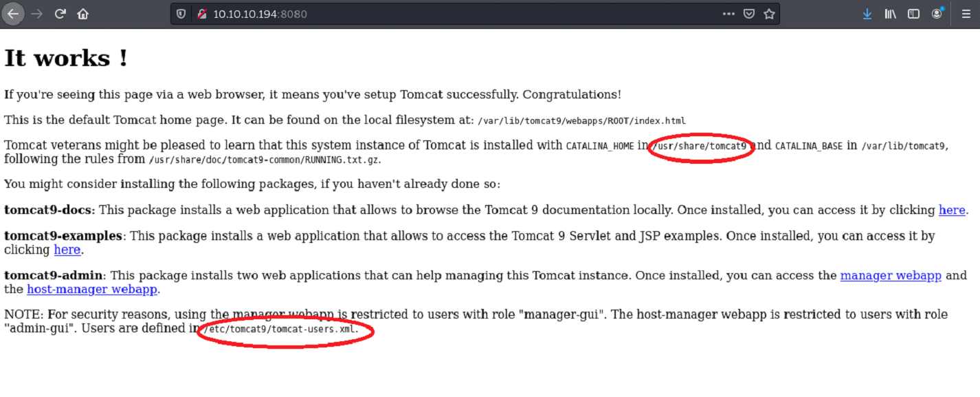The width and height of the screenshot is (980, 397).
Task: Click the /etc/tomcat9/tomcat-users.xml path
Action: [x=279, y=329]
